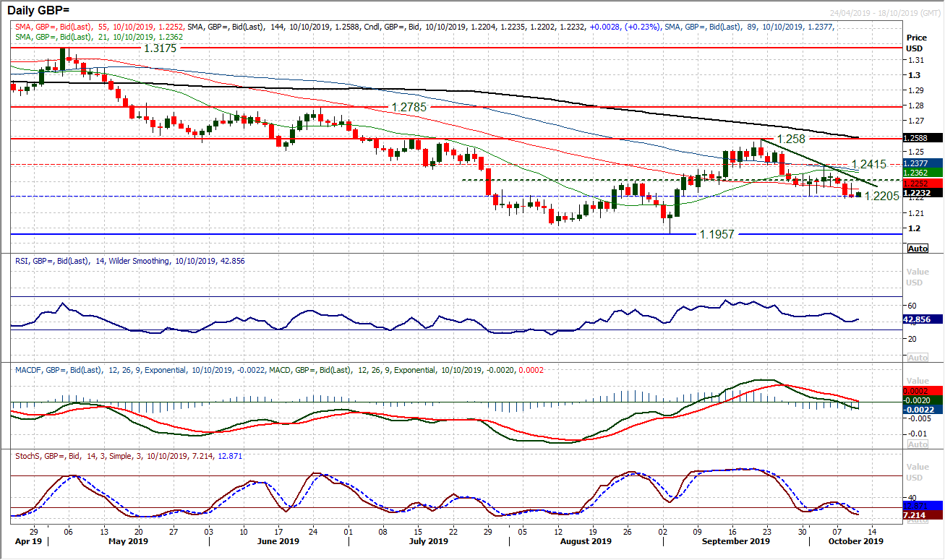Click the blue 1.2377 price tag on axis
Screen dimensions: 945x560
(922, 163)
